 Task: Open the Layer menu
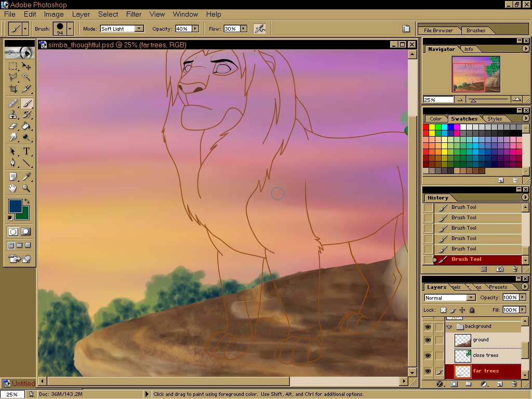tap(81, 14)
